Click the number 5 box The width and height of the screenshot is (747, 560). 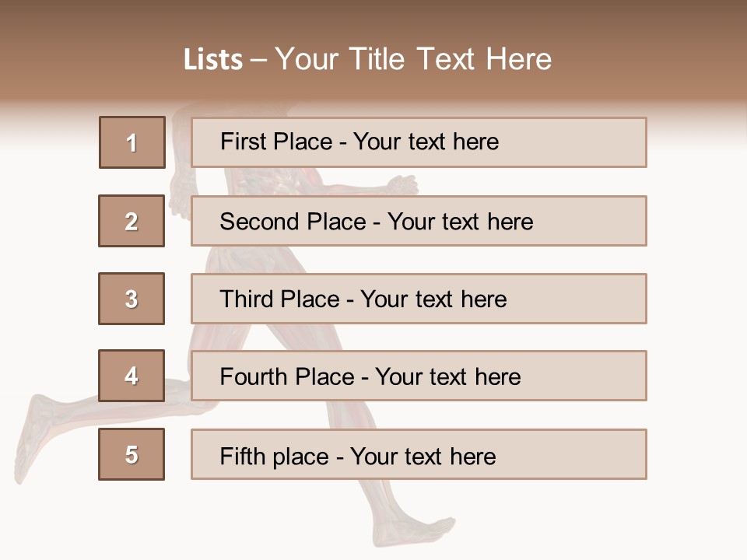pos(132,454)
